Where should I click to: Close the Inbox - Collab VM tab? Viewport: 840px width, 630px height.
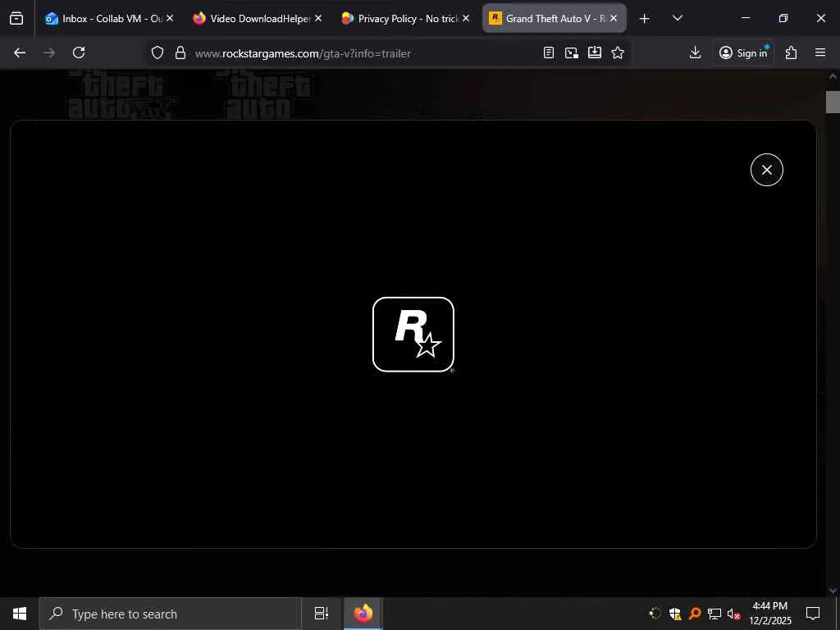(170, 18)
